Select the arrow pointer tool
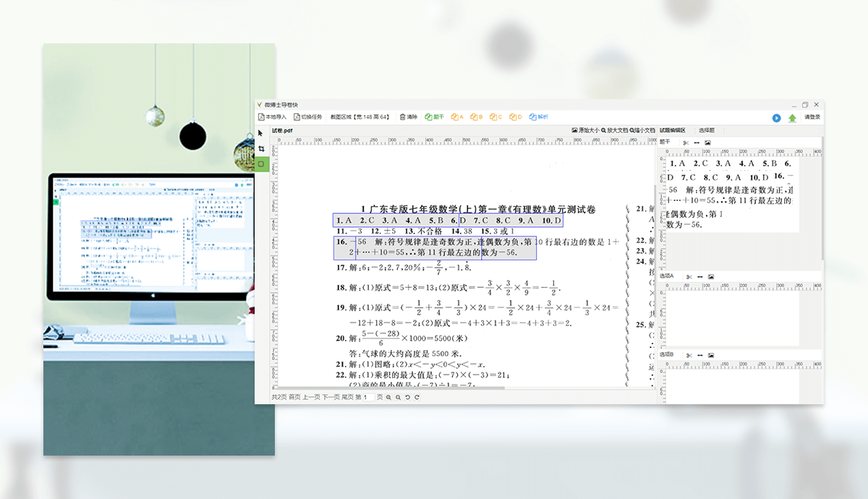868x499 pixels. [261, 133]
